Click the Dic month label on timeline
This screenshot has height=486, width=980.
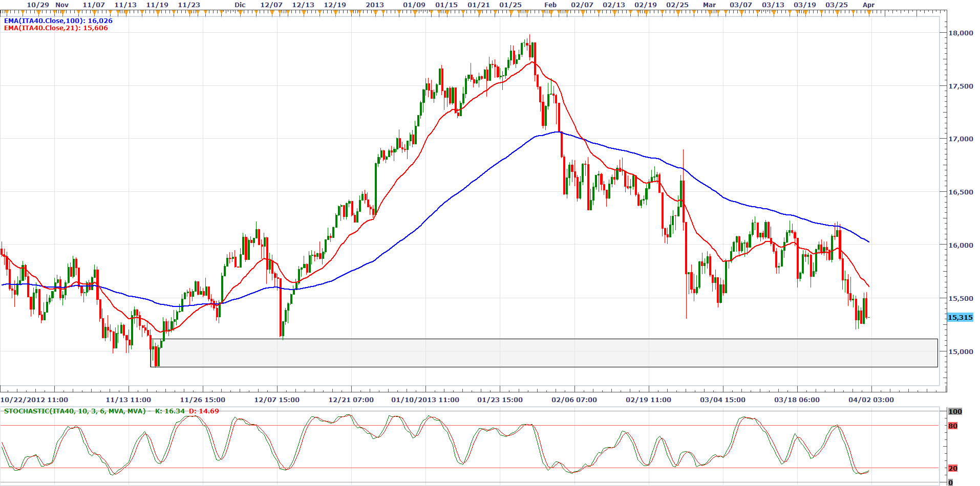click(240, 5)
